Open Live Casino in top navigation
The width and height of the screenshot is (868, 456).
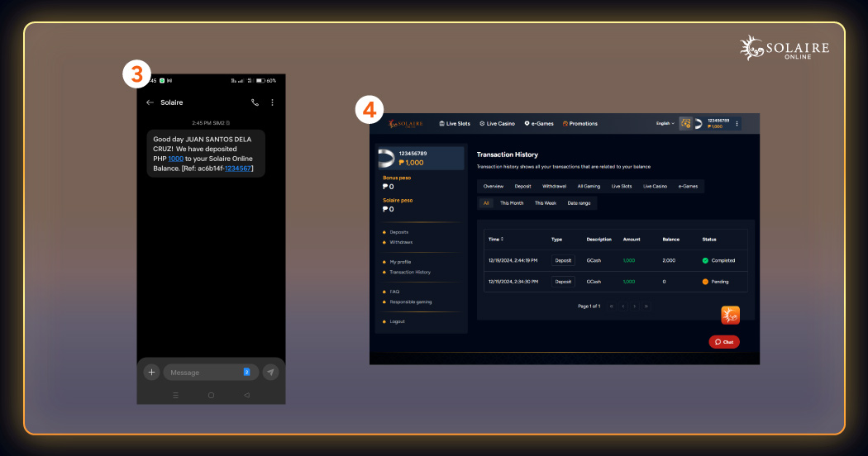[497, 123]
